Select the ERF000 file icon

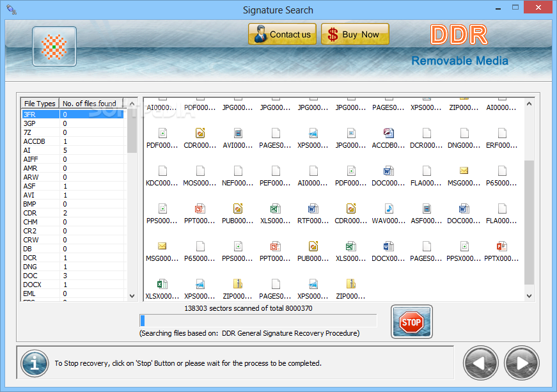pyautogui.click(x=502, y=134)
